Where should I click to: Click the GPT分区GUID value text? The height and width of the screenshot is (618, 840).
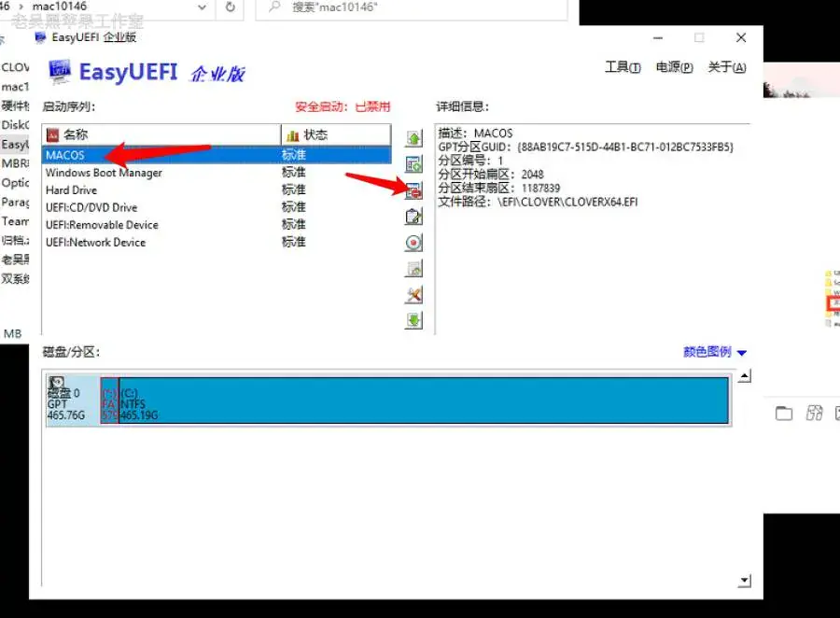pyautogui.click(x=624, y=147)
